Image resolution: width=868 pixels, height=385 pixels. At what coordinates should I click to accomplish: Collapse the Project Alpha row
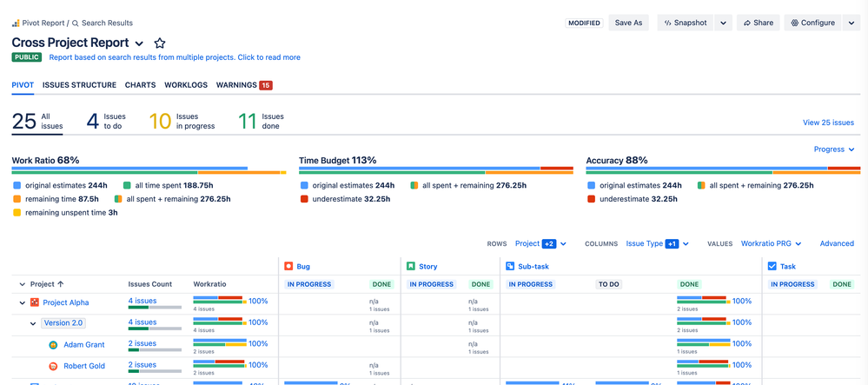pyautogui.click(x=23, y=303)
